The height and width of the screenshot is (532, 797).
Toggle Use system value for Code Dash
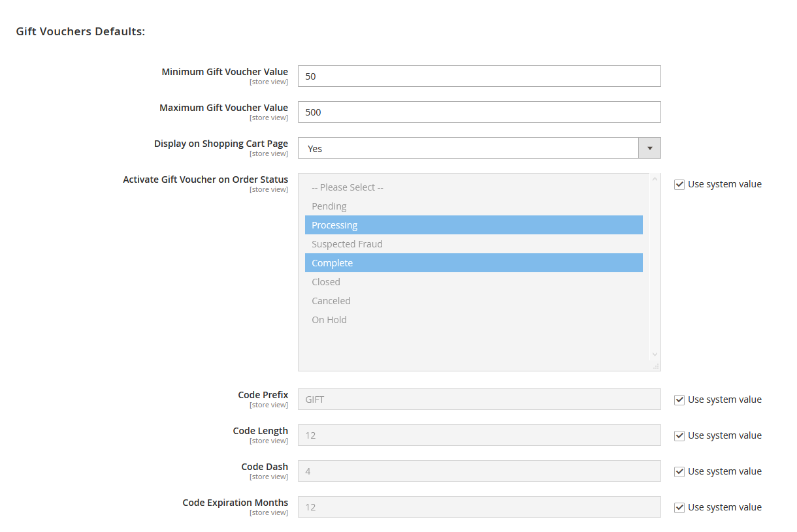(679, 472)
